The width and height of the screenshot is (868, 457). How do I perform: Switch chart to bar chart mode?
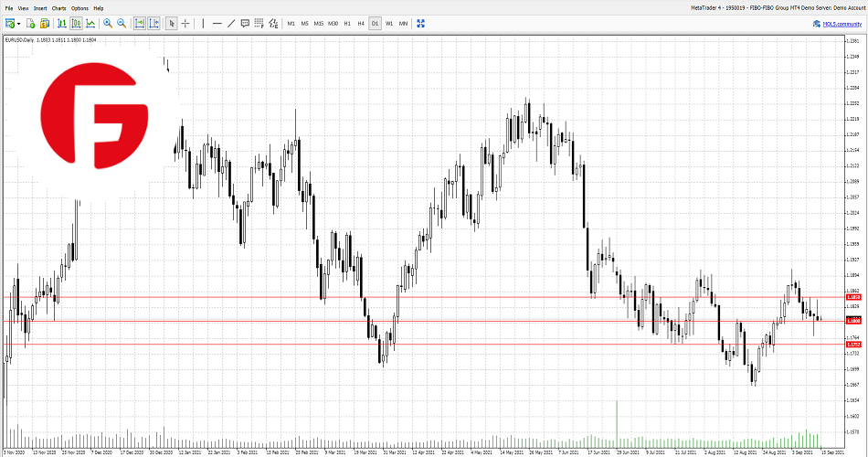[x=59, y=23]
